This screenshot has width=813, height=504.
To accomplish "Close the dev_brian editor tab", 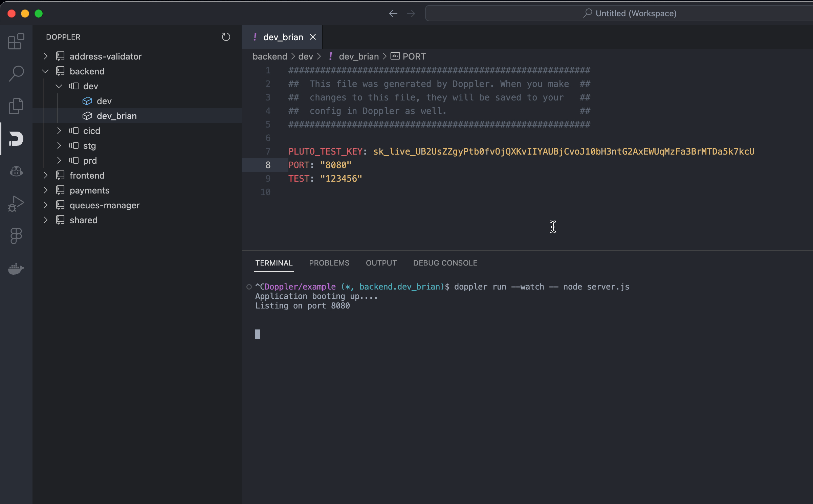I will coord(313,37).
